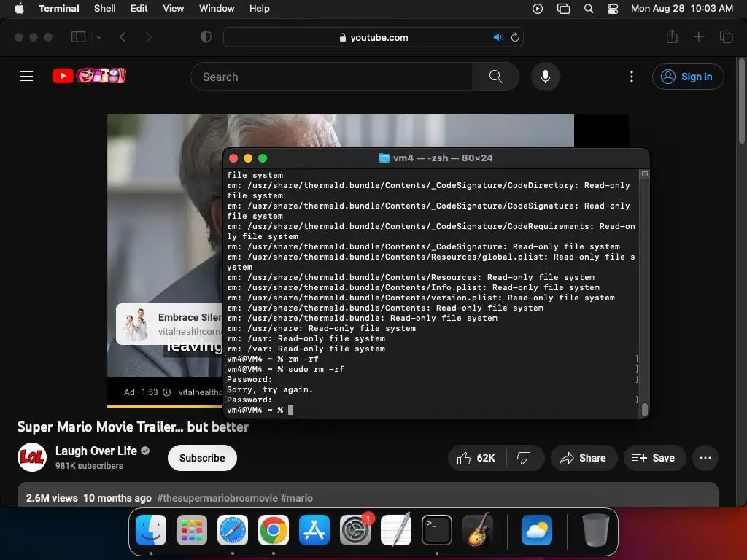Search with voice microphone button
The image size is (747, 560).
click(x=546, y=77)
